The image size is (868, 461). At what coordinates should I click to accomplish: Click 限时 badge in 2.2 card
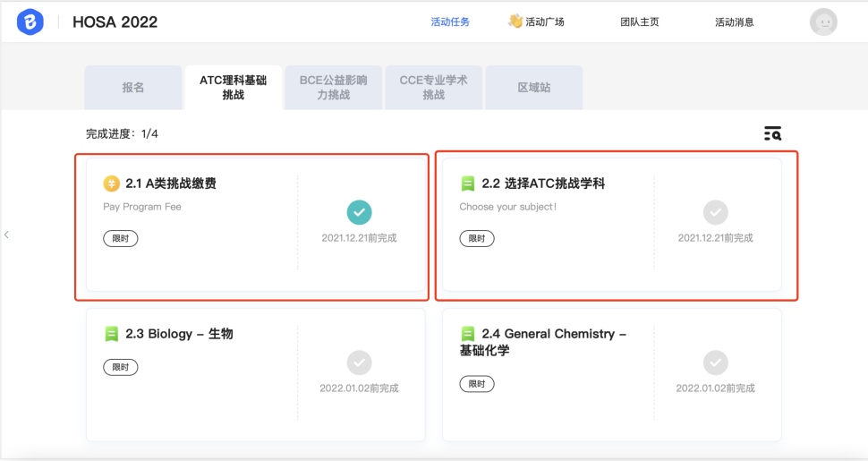click(477, 239)
